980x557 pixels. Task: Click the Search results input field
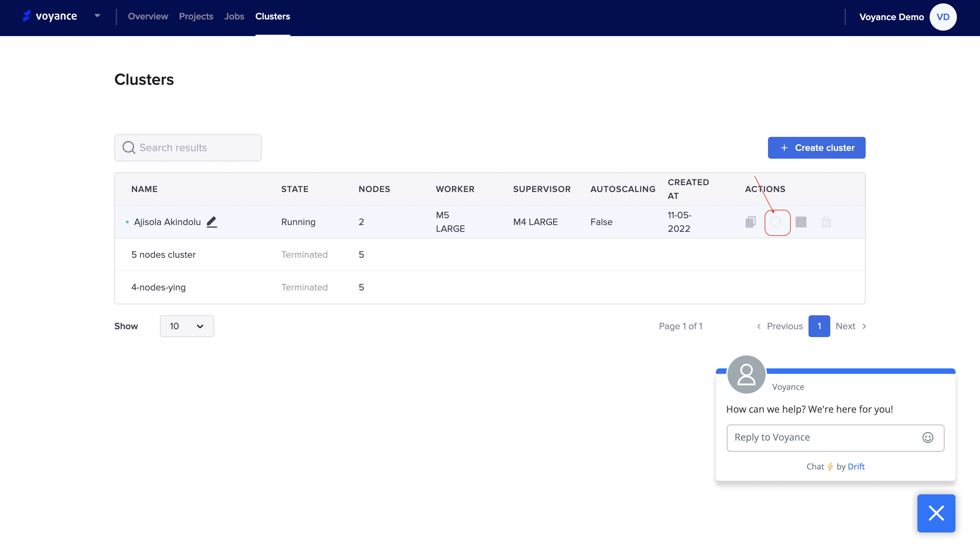click(x=188, y=148)
